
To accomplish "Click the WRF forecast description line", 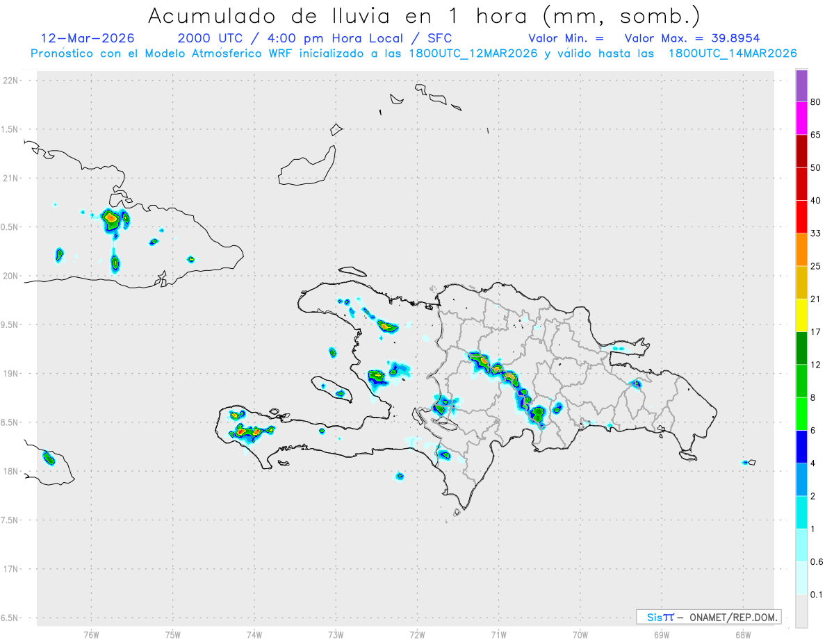I will [414, 53].
